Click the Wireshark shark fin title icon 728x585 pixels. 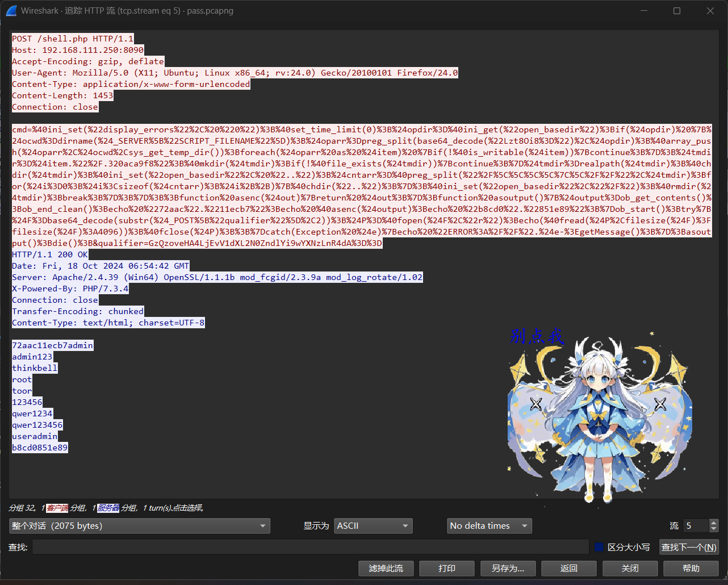[x=11, y=11]
